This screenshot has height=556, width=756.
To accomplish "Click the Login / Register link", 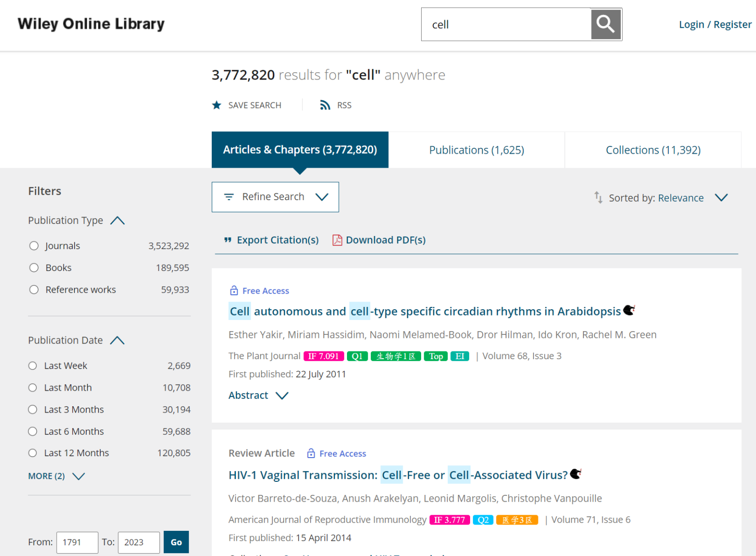I will coord(715,24).
